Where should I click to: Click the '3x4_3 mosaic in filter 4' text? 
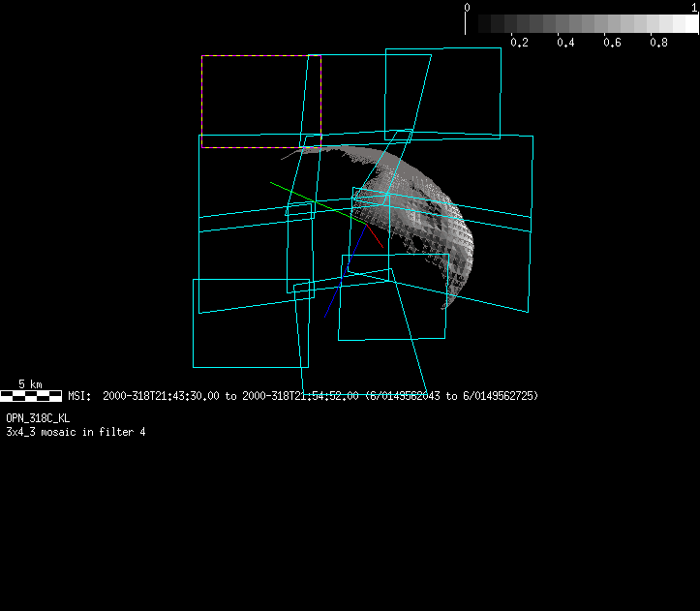pyautogui.click(x=76, y=431)
